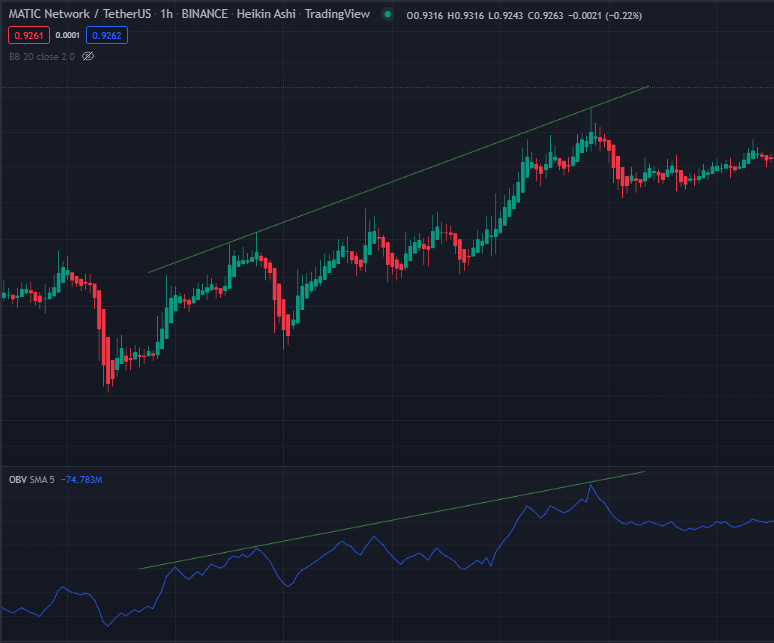Select the green trendline above price candles
Viewport: 774px width, 643px height.
pos(399,179)
